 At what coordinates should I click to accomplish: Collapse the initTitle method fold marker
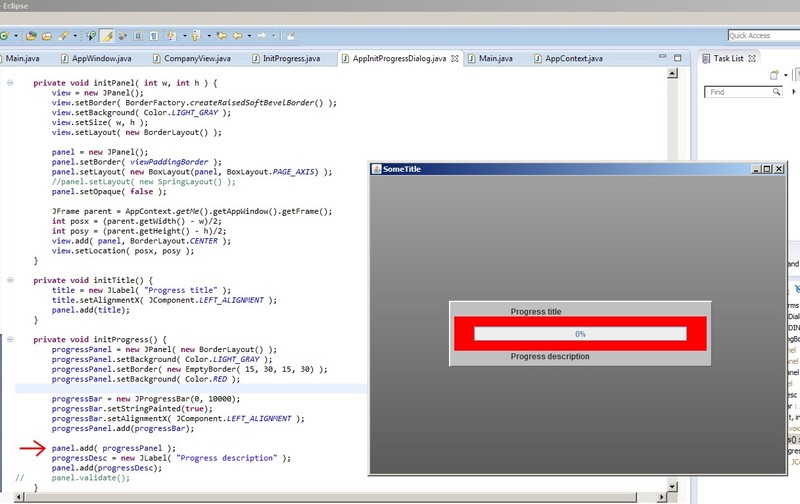tap(10, 280)
